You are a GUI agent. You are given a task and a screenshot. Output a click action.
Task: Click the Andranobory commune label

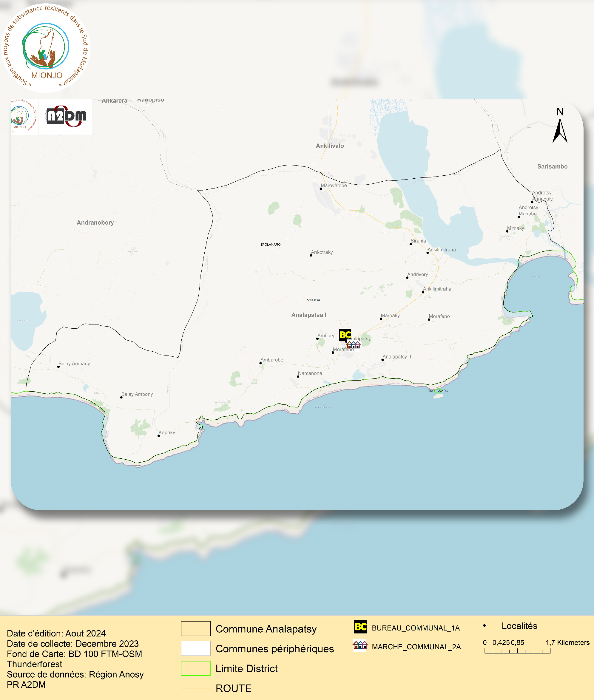tap(95, 222)
